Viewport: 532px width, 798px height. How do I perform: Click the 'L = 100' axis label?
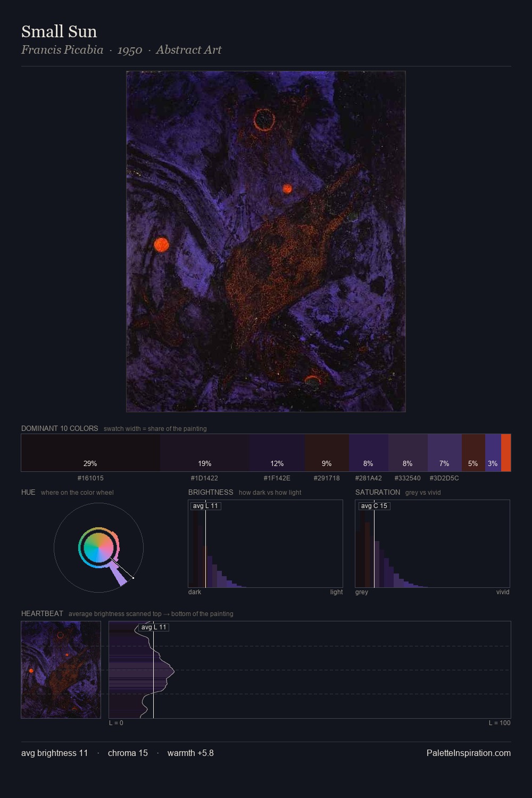500,722
